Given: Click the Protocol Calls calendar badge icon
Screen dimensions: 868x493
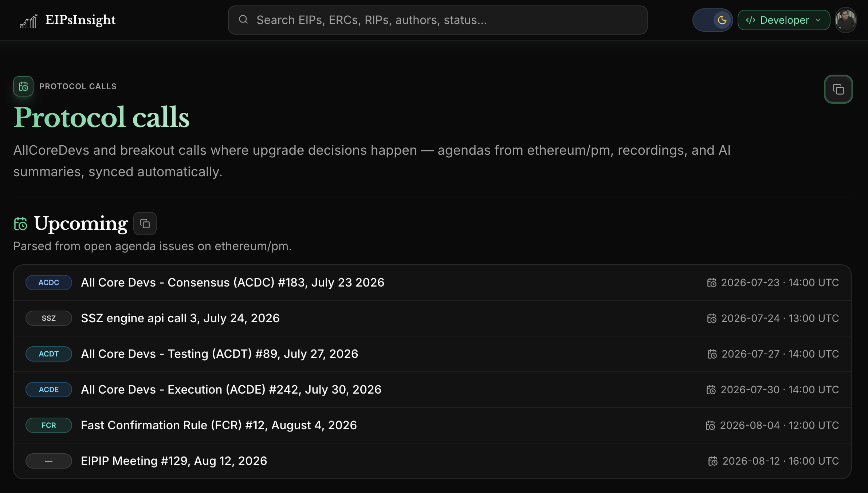Looking at the screenshot, I should [x=23, y=86].
